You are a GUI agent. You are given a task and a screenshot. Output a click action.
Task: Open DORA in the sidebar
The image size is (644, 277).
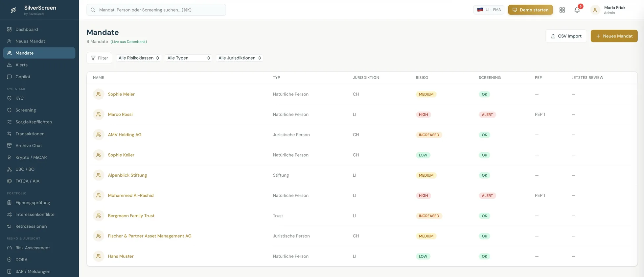(39, 260)
